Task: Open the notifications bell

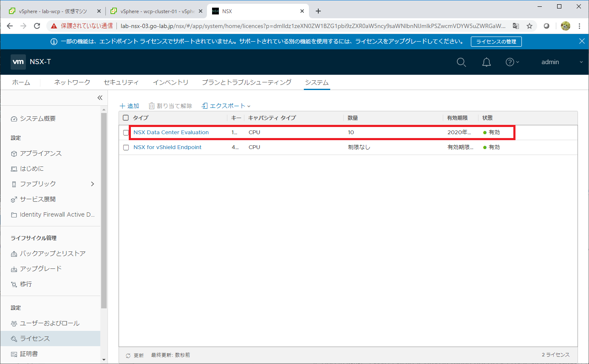Action: click(x=487, y=62)
